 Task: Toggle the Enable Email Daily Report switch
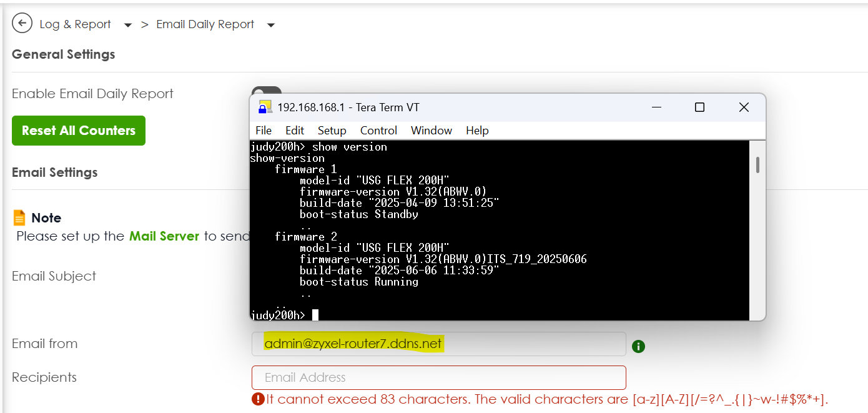coord(266,91)
